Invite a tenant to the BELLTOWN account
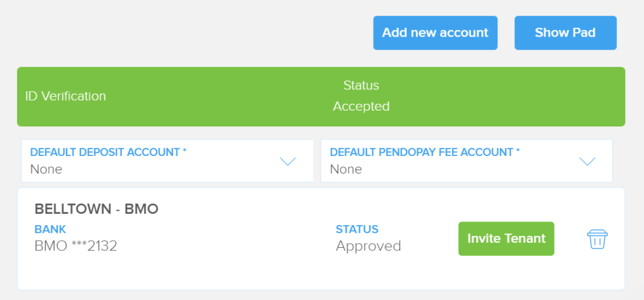644x300 pixels. [x=506, y=239]
